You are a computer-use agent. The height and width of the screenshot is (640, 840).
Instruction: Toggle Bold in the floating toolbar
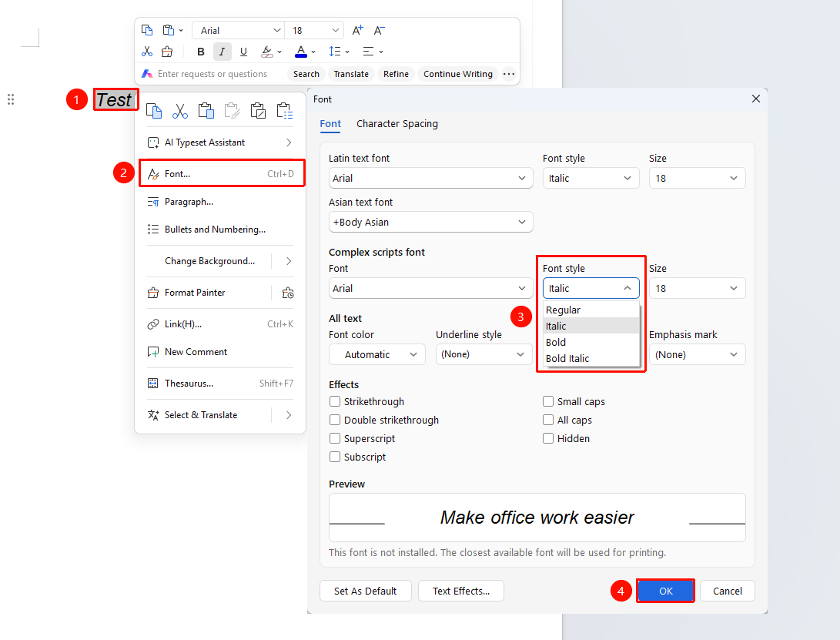click(201, 52)
